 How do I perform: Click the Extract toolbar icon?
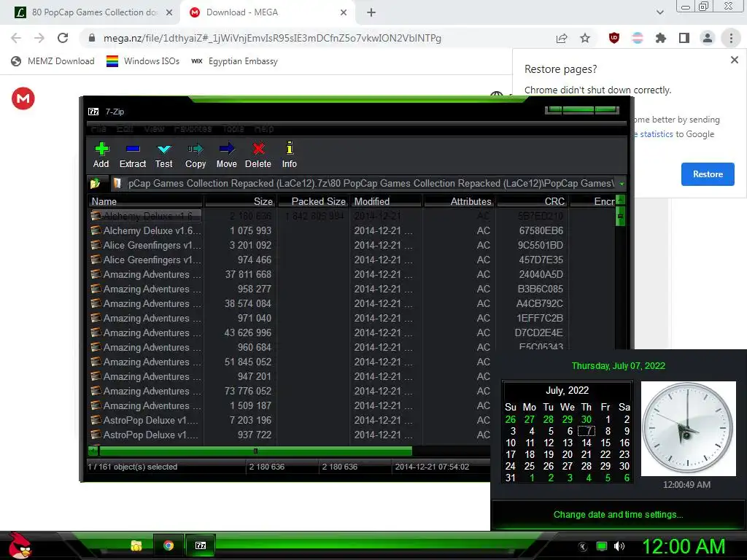(133, 155)
